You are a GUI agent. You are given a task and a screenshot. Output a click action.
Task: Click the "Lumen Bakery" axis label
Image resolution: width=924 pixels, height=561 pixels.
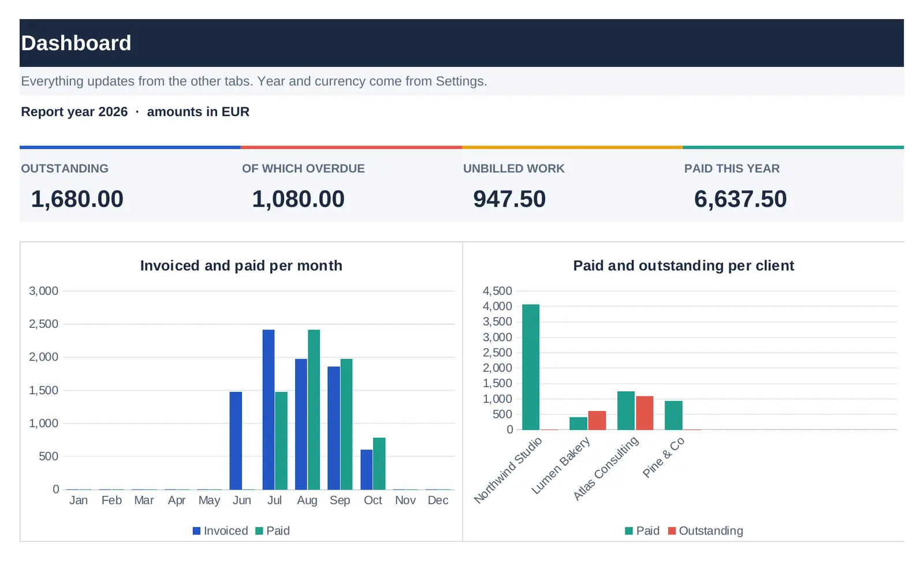(x=561, y=465)
